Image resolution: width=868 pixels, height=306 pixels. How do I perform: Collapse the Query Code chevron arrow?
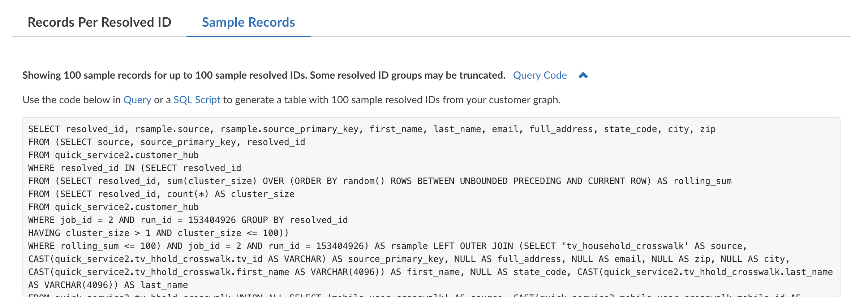pyautogui.click(x=583, y=75)
